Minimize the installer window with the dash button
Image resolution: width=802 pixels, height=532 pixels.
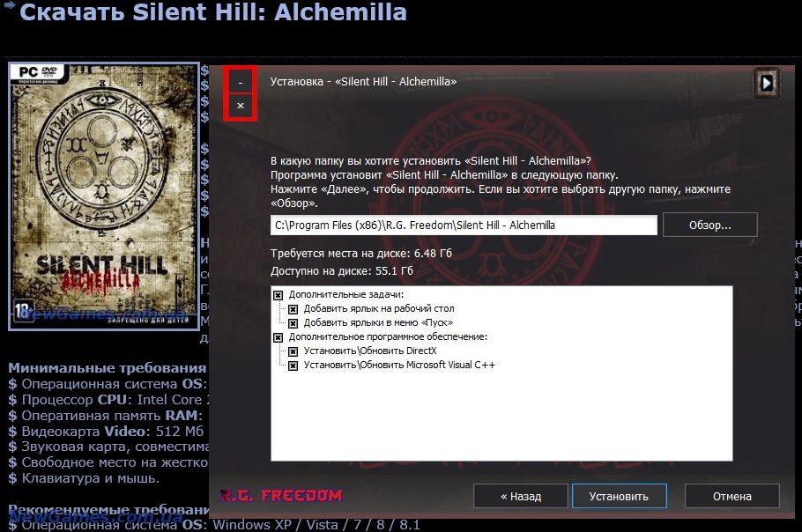tap(241, 82)
